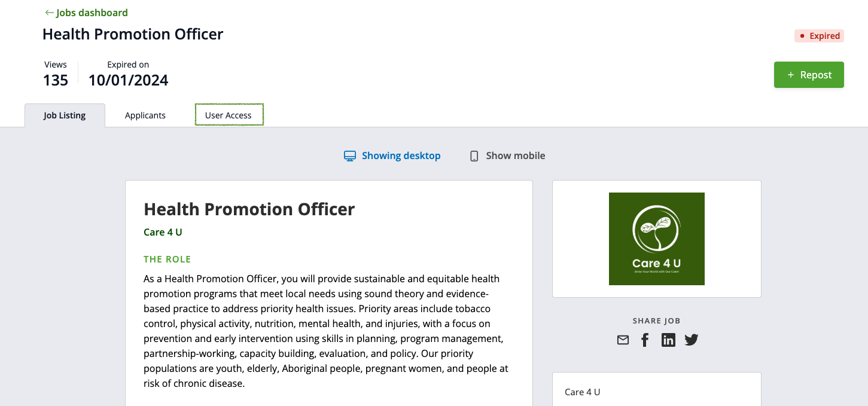The image size is (868, 406).
Task: Click the job listing card heading
Action: point(249,209)
